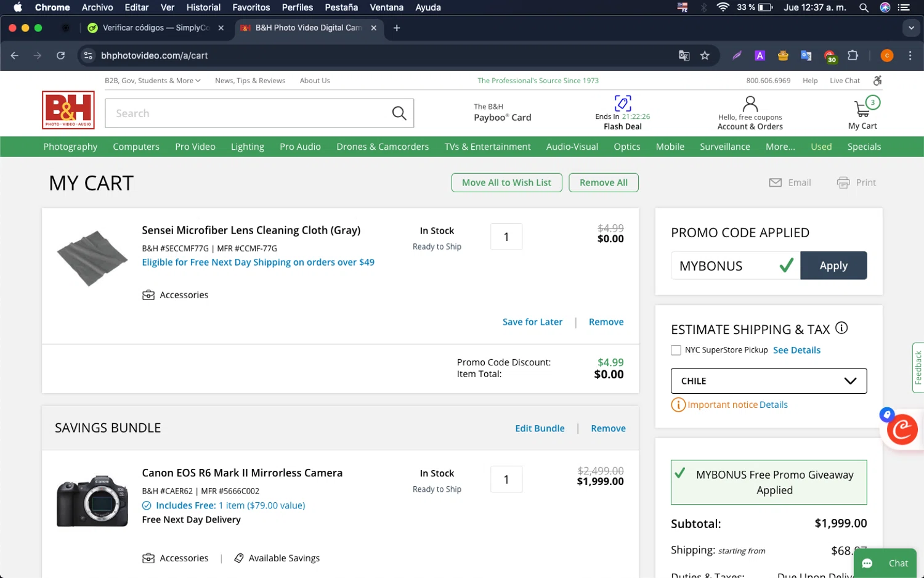Open the My Cart icon

(862, 110)
